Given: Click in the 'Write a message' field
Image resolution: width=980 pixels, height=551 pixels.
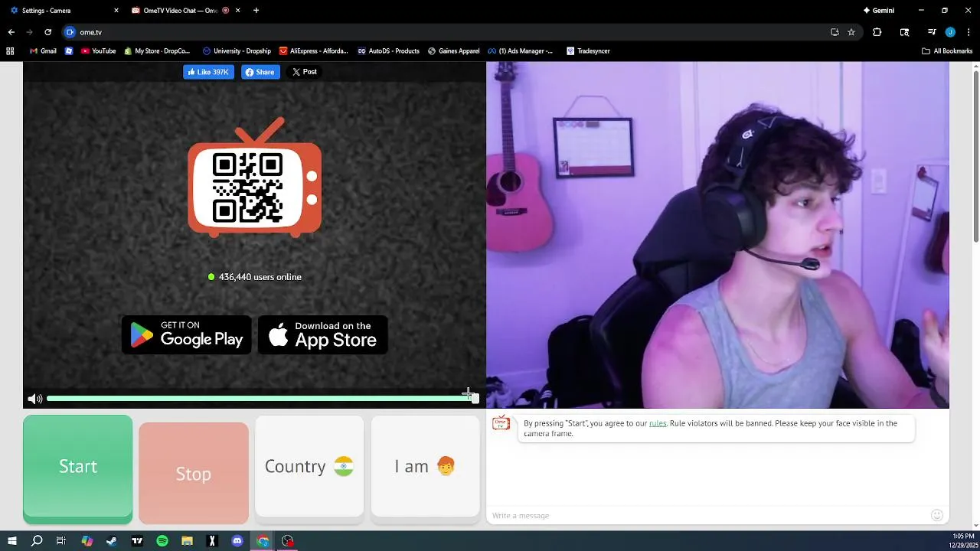Looking at the screenshot, I should [708, 515].
